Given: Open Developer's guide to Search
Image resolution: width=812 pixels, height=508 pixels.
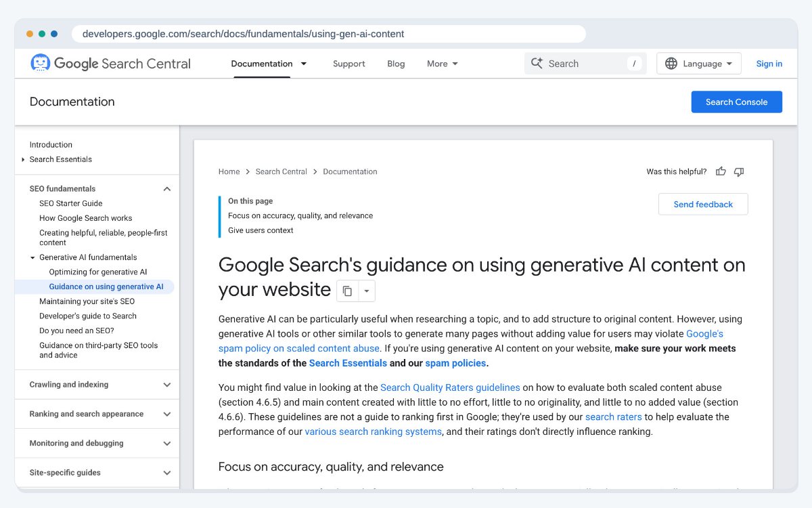Looking at the screenshot, I should pyautogui.click(x=88, y=316).
